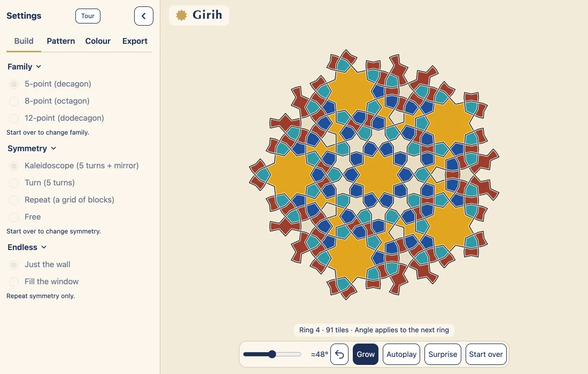Switch to the Pattern tab
The image size is (588, 374).
point(61,41)
